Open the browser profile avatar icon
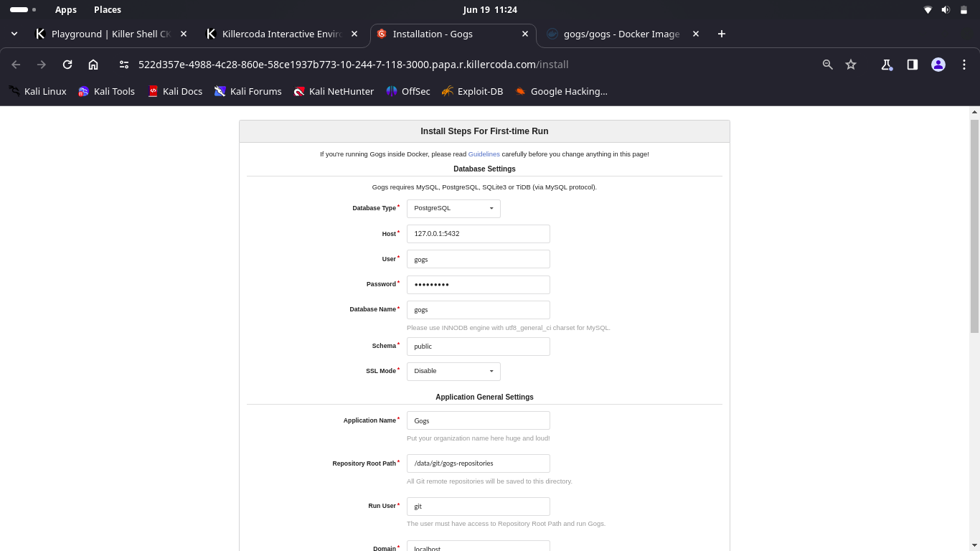 tap(938, 65)
